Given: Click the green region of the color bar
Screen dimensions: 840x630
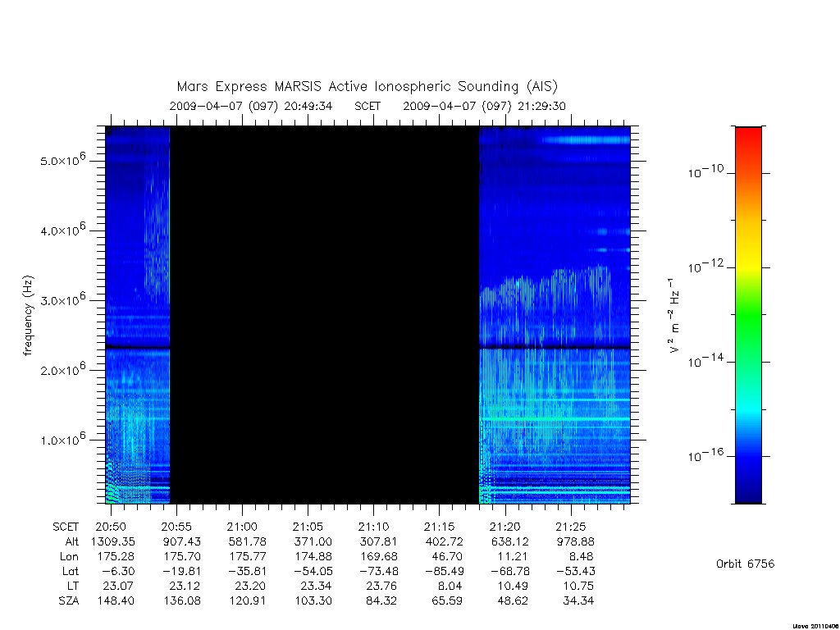Looking at the screenshot, I should click(748, 316).
